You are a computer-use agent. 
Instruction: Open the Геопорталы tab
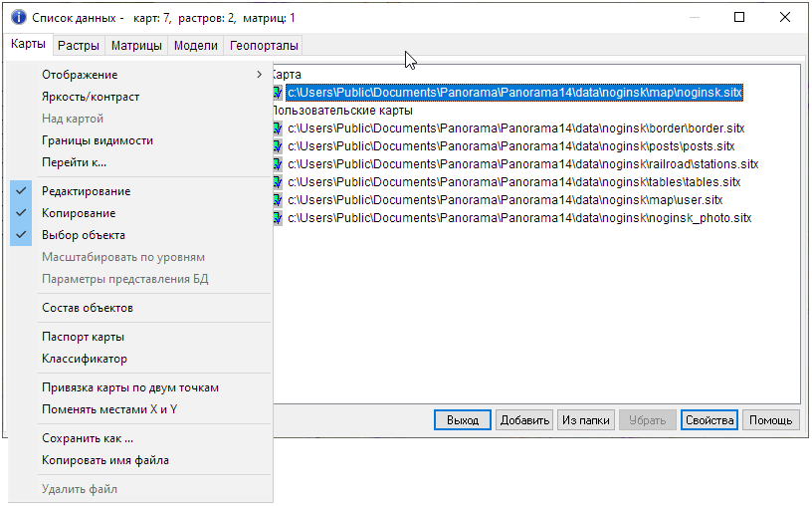(263, 46)
